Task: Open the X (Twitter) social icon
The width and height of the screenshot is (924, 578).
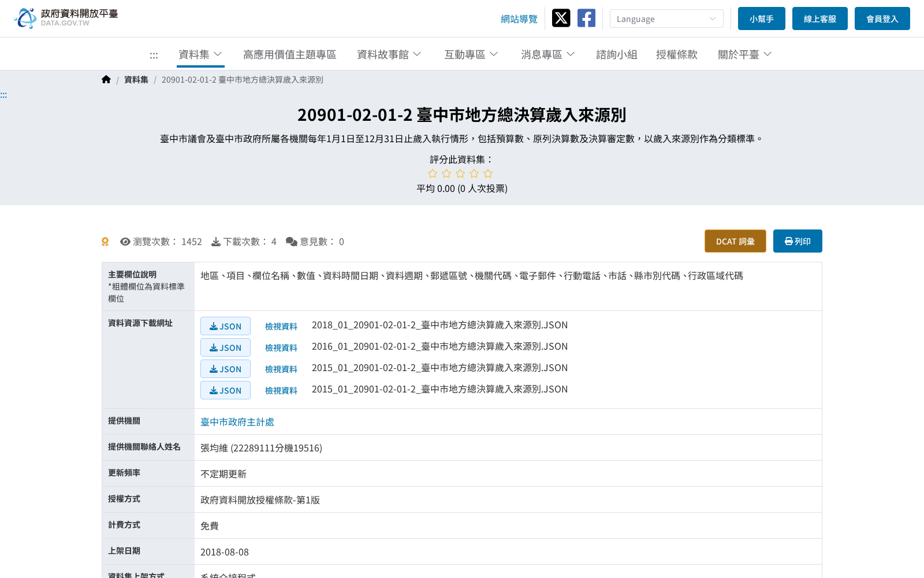Action: (561, 18)
